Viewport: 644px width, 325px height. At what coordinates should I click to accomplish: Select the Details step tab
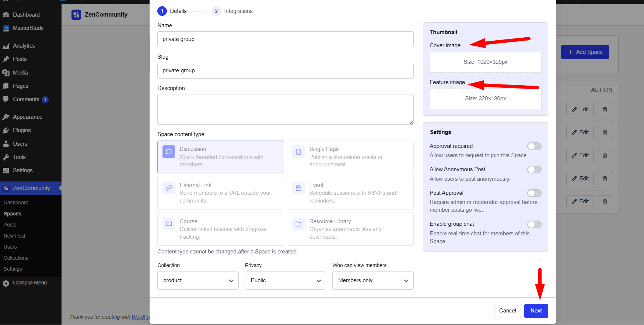[172, 11]
